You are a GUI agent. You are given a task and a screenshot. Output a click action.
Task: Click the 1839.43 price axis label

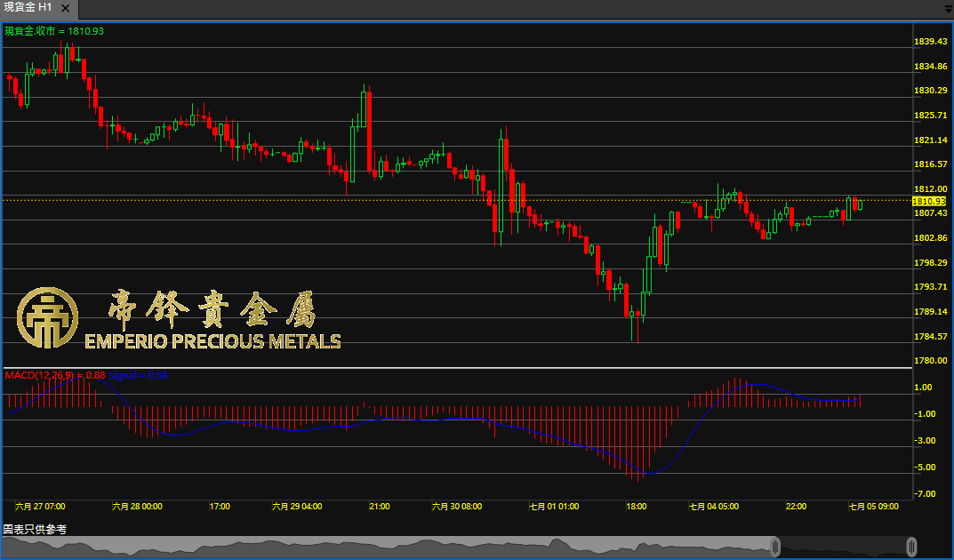(x=929, y=42)
